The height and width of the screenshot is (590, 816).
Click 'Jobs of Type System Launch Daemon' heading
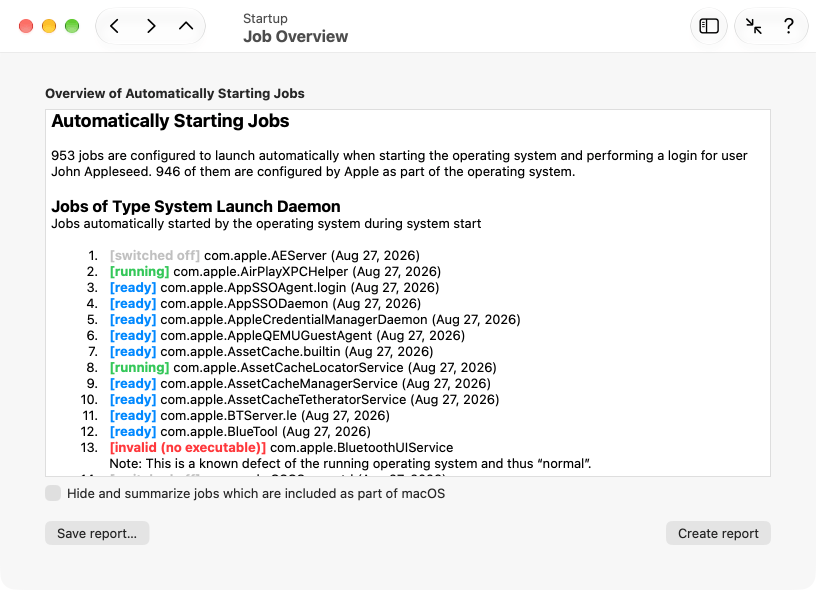196,207
